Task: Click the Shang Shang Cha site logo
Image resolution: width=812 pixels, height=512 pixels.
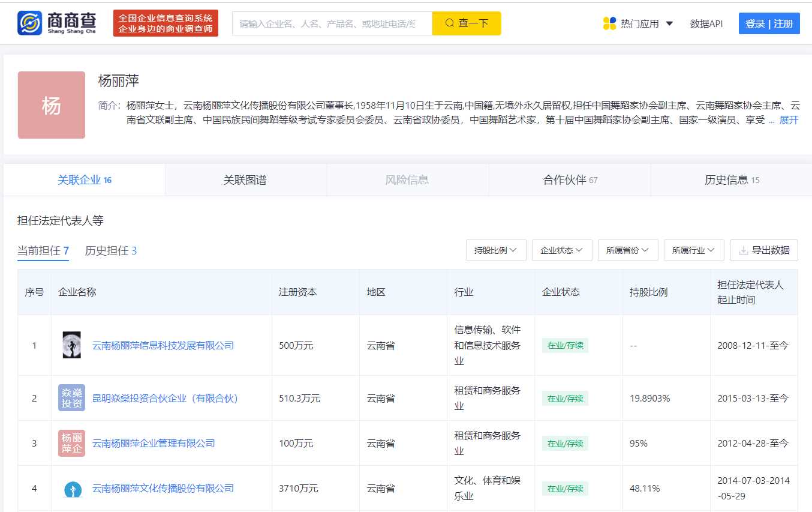Action: pyautogui.click(x=56, y=23)
